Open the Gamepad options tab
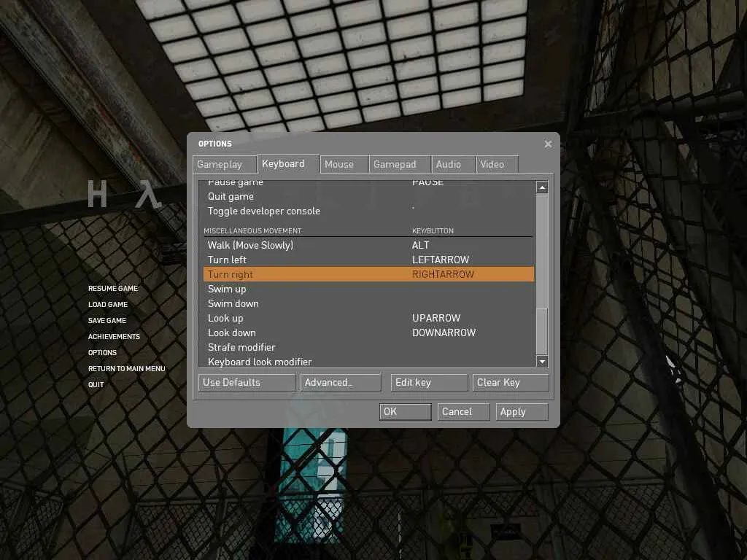The height and width of the screenshot is (560, 747). point(399,164)
